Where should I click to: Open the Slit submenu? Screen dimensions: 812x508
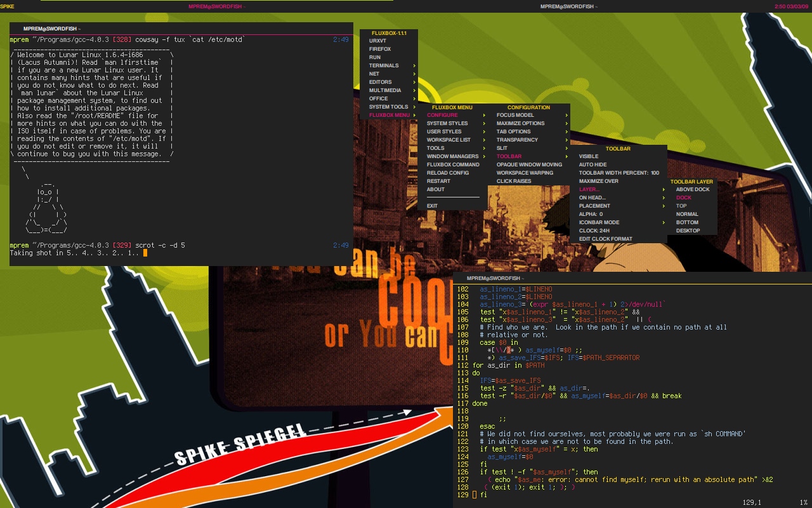[x=529, y=148]
